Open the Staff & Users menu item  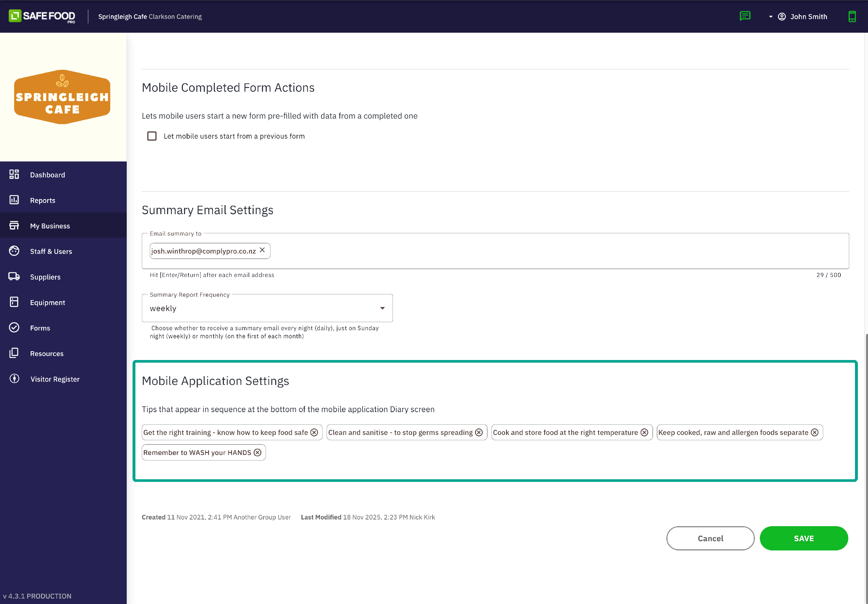point(51,251)
